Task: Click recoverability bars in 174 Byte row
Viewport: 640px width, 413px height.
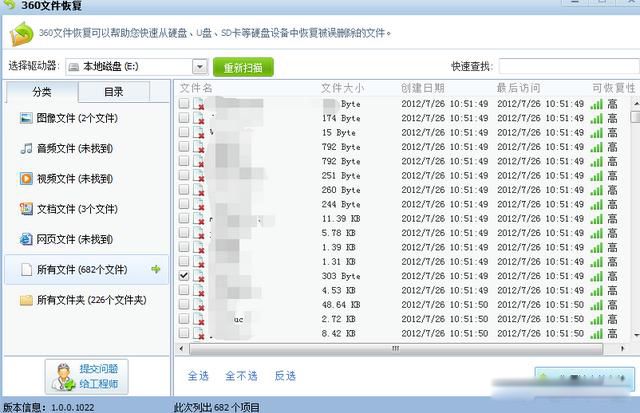Action: [596, 118]
